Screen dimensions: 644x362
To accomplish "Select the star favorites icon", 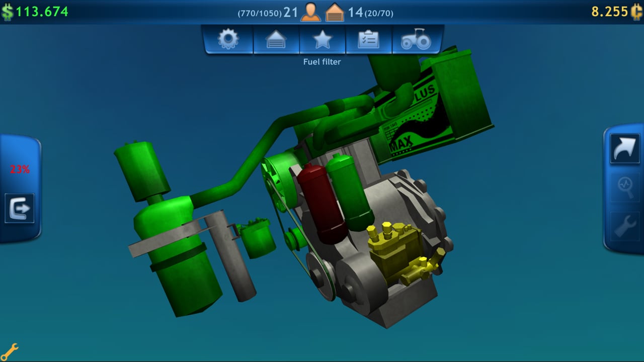I will pyautogui.click(x=323, y=38).
